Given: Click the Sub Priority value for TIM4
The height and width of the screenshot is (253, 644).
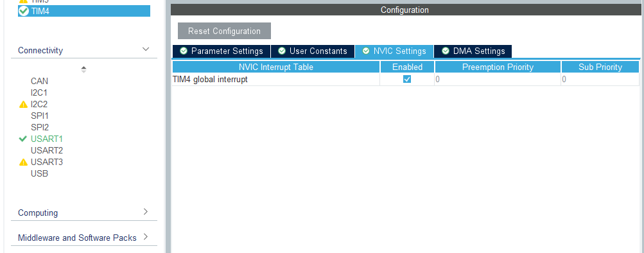Looking at the screenshot, I should [600, 79].
